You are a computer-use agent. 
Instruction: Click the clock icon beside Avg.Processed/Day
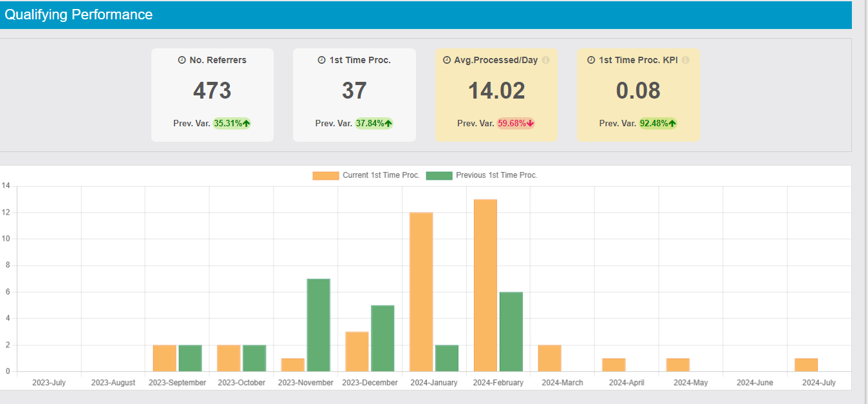[x=447, y=60]
